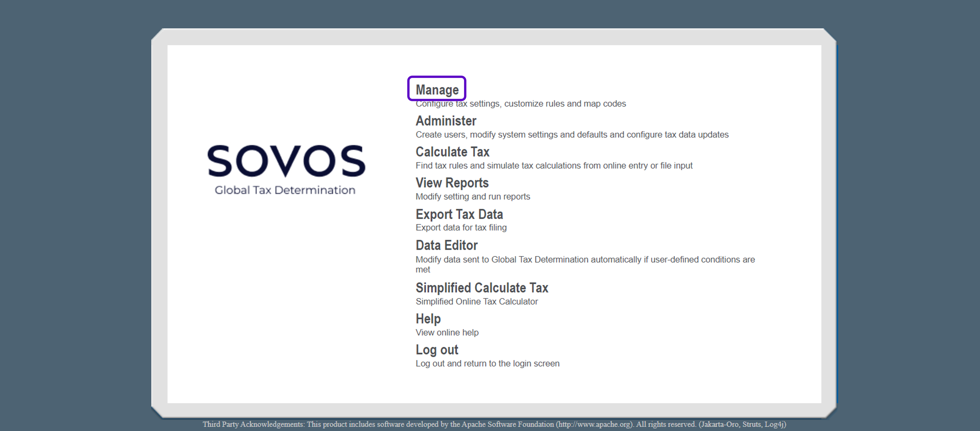Open the Manage menu link

437,90
